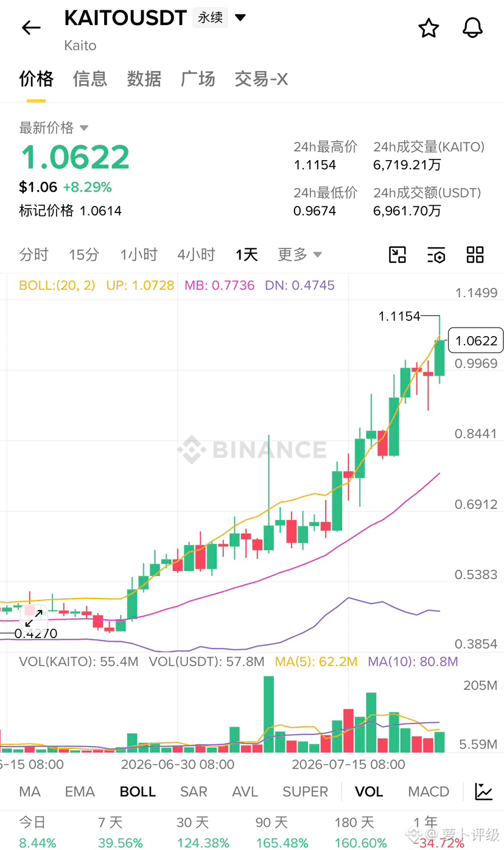Image resolution: width=504 pixels, height=850 pixels.
Task: Tap the UP: 1.0728 band value
Action: (x=140, y=285)
